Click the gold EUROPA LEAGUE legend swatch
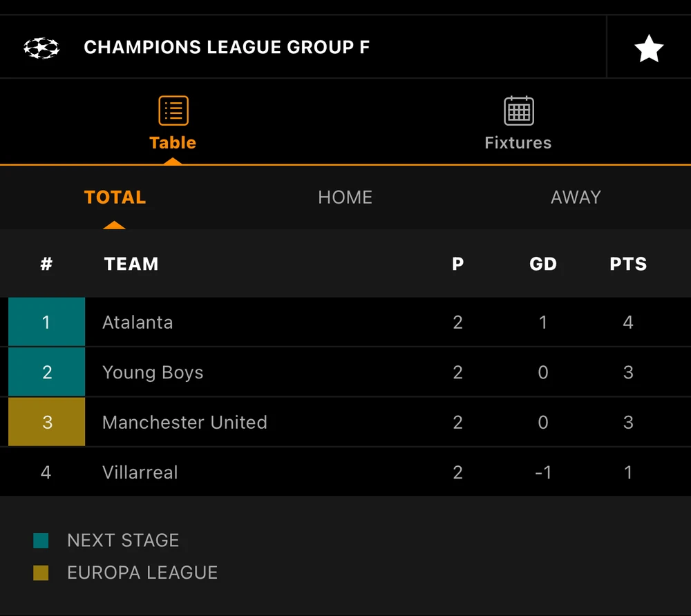 [x=41, y=573]
